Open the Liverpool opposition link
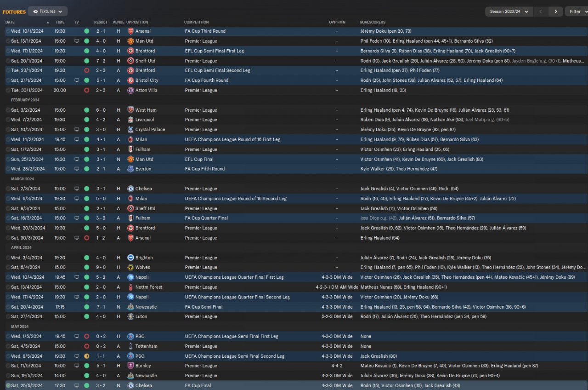 pos(145,120)
